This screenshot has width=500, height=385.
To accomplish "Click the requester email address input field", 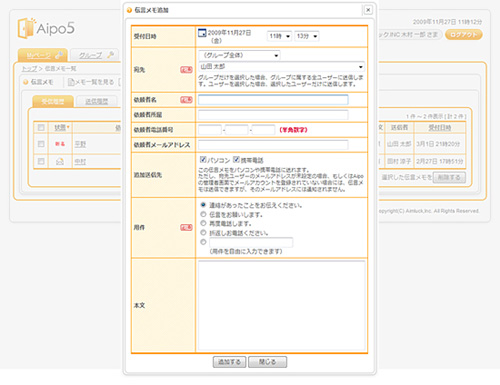I will [x=273, y=145].
